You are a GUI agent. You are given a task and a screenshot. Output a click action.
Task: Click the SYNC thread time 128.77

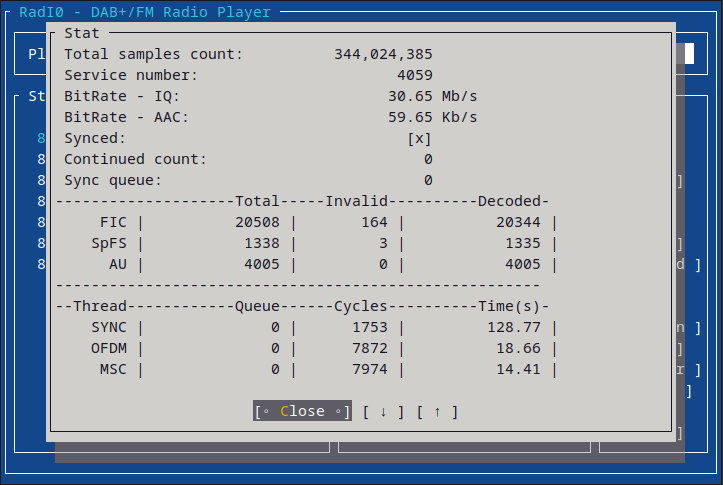pos(514,327)
